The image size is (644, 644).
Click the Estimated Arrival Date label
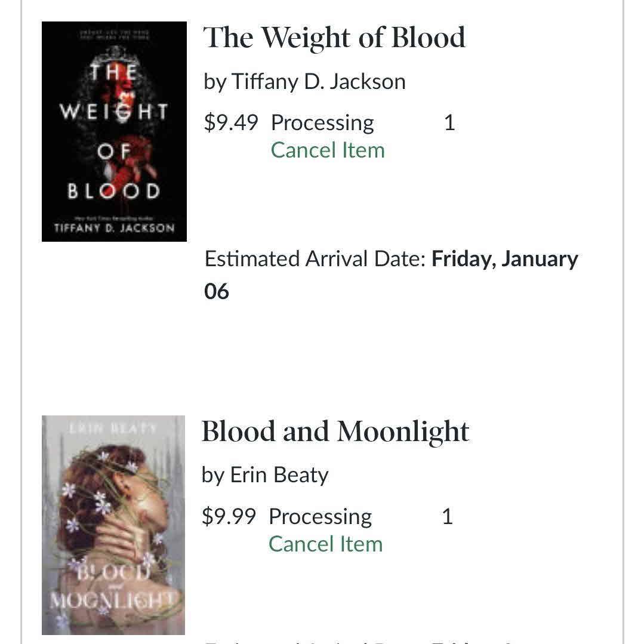[315, 259]
